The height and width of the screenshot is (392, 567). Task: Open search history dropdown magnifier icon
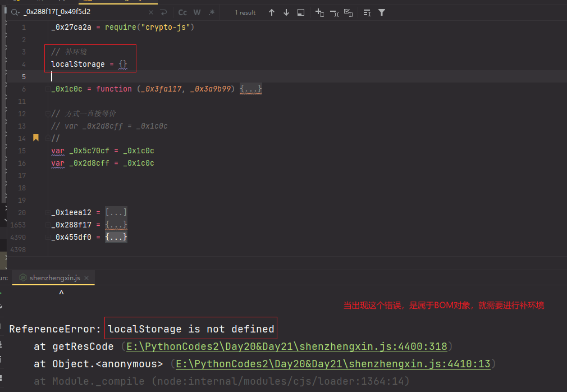click(15, 12)
